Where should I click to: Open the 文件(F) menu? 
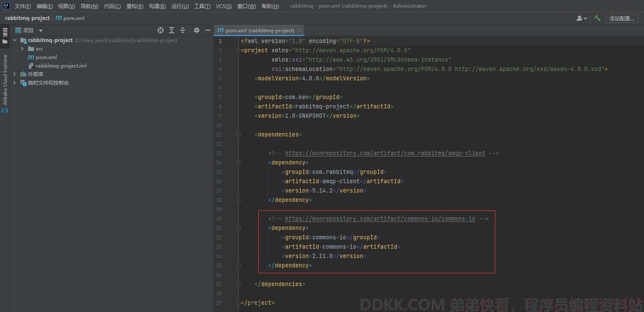pyautogui.click(x=23, y=6)
